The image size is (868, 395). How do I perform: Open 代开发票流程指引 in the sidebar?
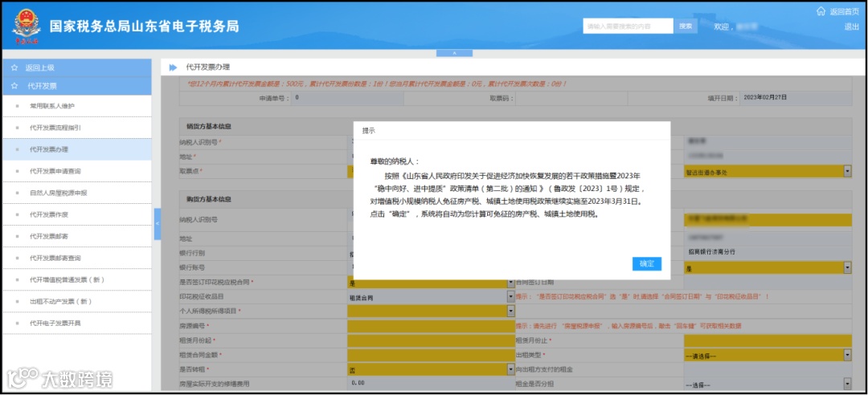coord(77,128)
